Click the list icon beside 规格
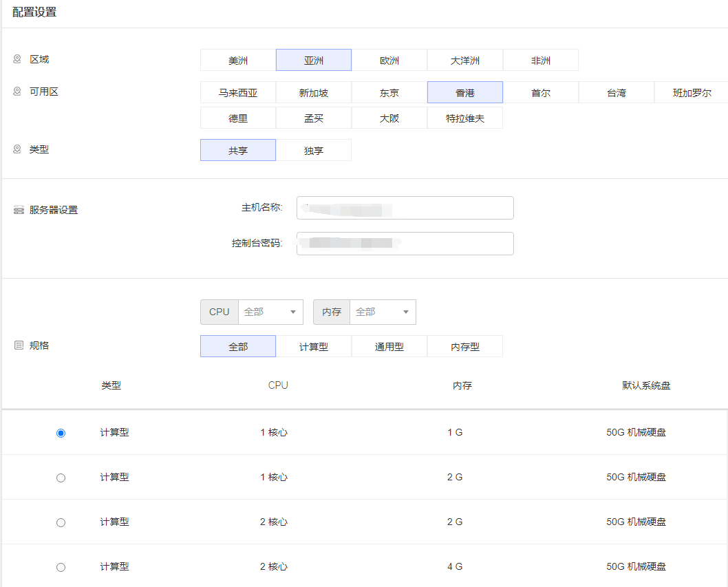Viewport: 728px width, 587px height. [19, 345]
